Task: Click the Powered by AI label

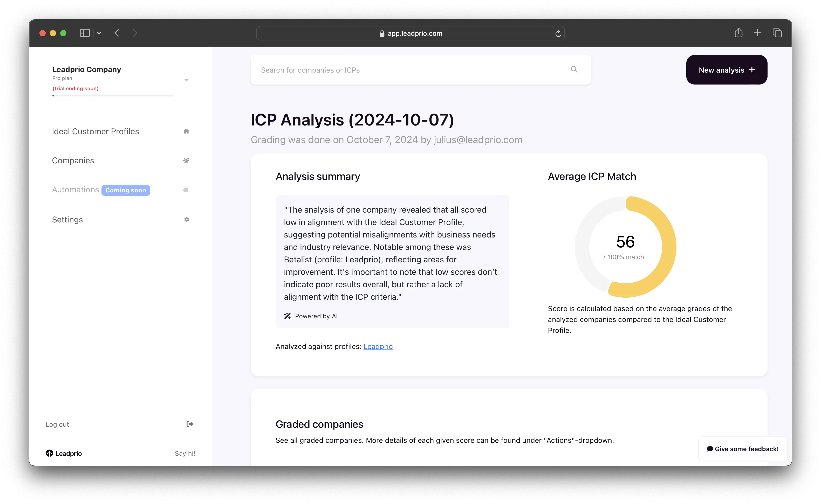Action: tap(316, 316)
